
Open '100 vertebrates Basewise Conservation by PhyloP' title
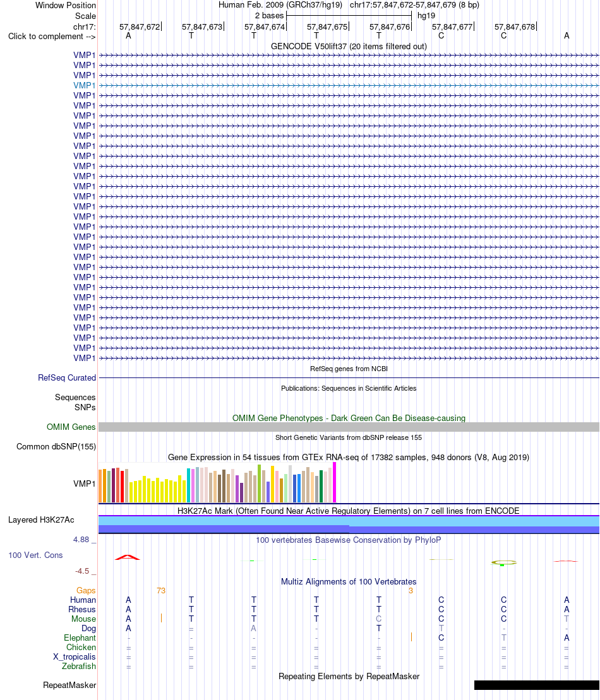click(349, 540)
